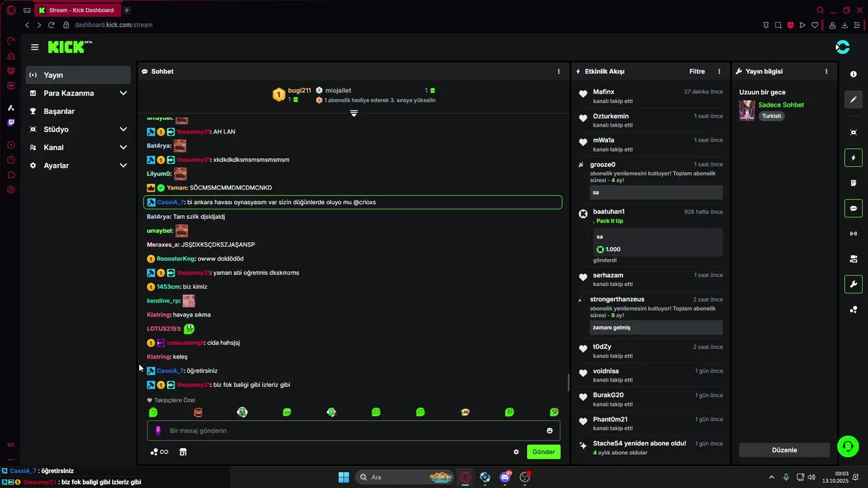Switch to the Stream - Kick Dashboard tab
The width and height of the screenshot is (868, 488).
[x=78, y=10]
